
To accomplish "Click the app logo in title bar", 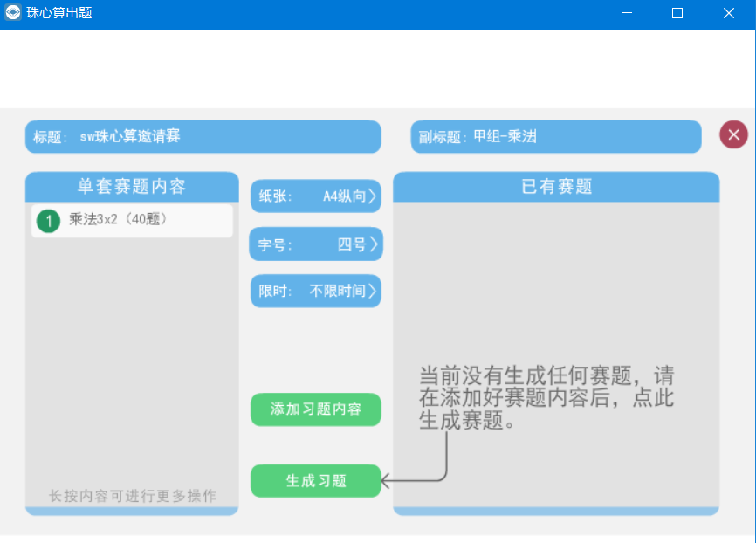I will point(13,12).
